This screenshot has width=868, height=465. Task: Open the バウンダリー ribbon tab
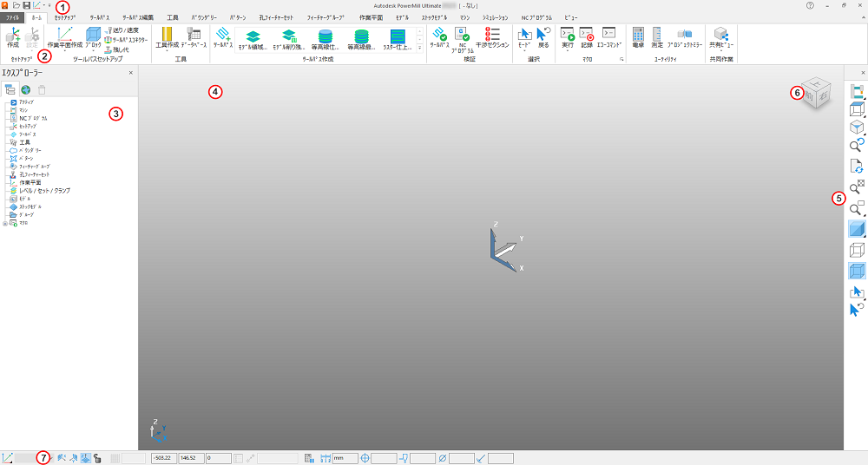point(204,17)
